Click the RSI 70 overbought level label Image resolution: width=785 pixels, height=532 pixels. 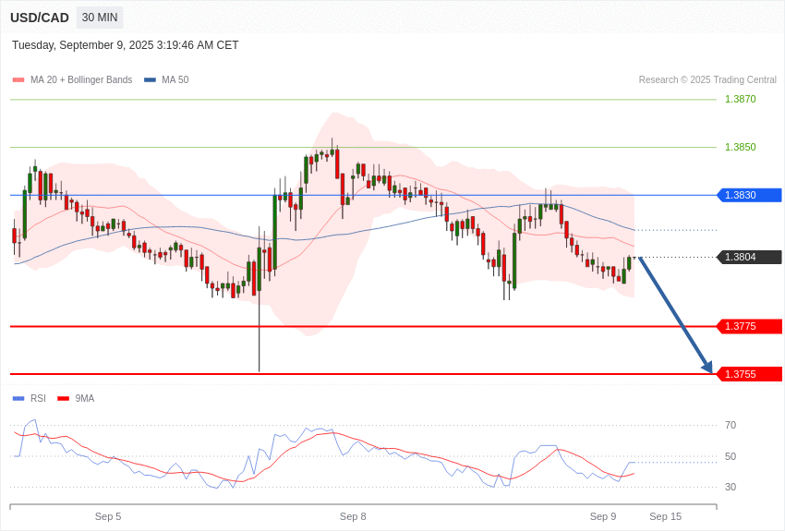(731, 425)
